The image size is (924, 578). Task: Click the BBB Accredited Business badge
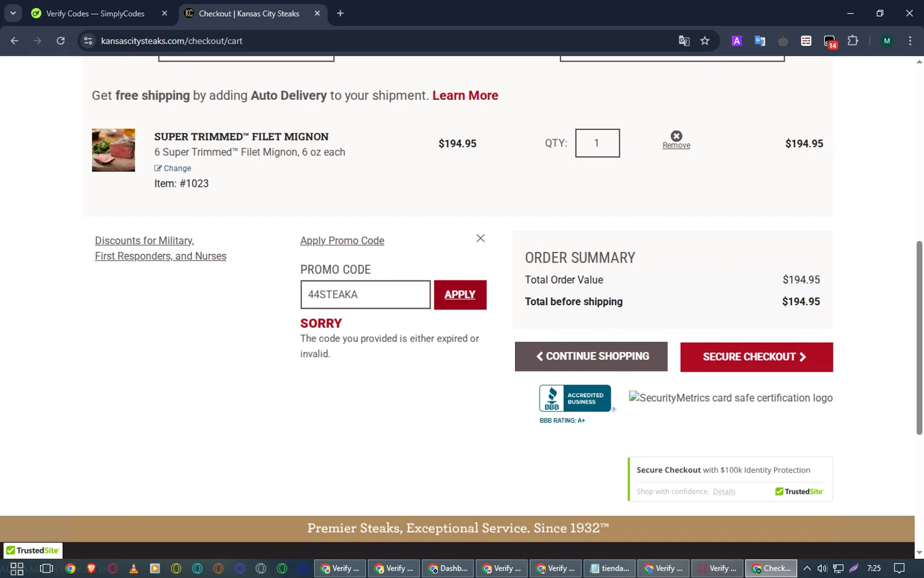pos(576,404)
